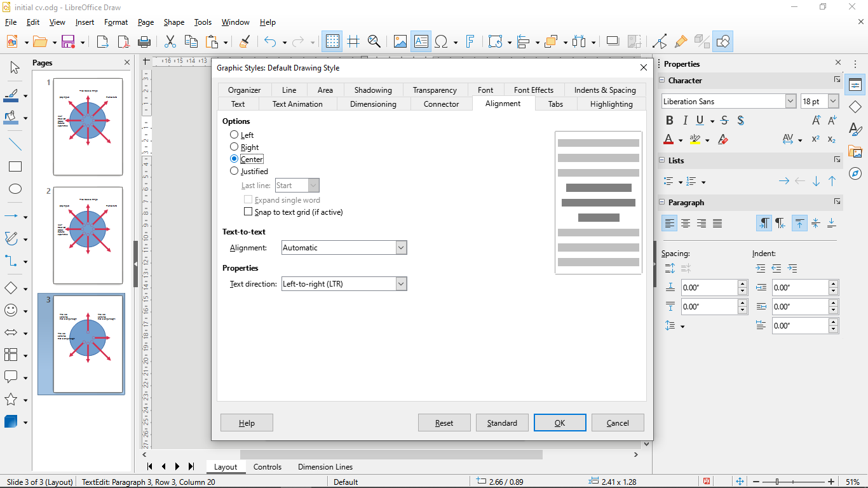Switch to the Font Effects tab

pyautogui.click(x=533, y=90)
